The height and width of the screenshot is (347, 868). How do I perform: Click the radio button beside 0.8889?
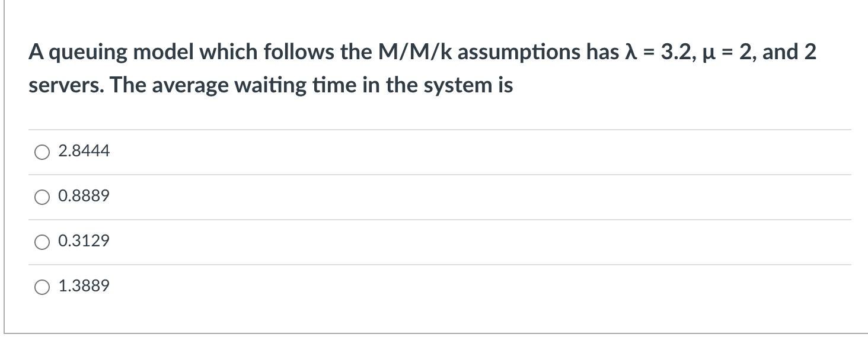click(42, 196)
